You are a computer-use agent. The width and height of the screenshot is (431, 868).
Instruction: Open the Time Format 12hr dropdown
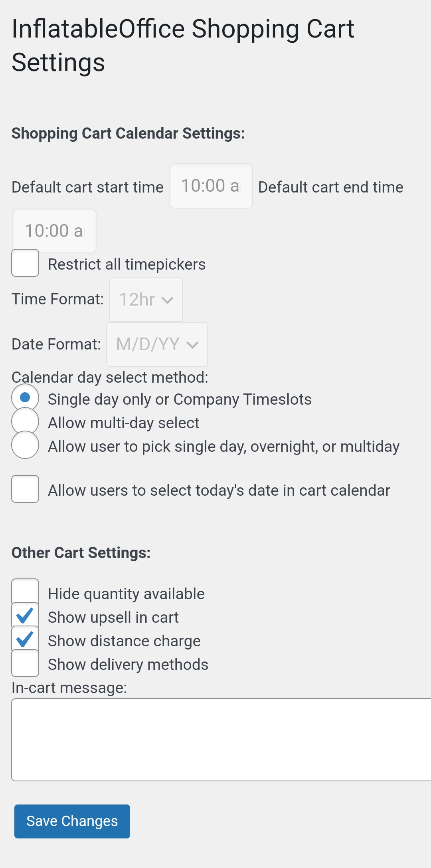[146, 300]
